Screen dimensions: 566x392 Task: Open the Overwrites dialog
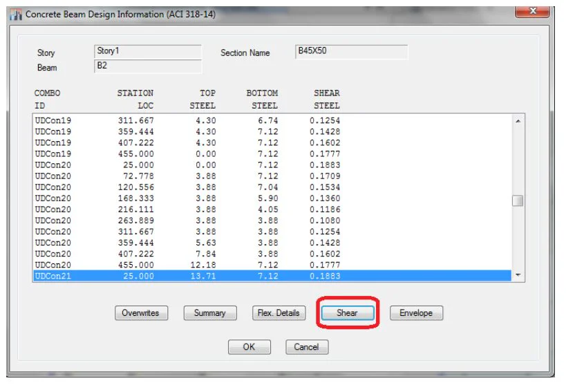click(141, 313)
